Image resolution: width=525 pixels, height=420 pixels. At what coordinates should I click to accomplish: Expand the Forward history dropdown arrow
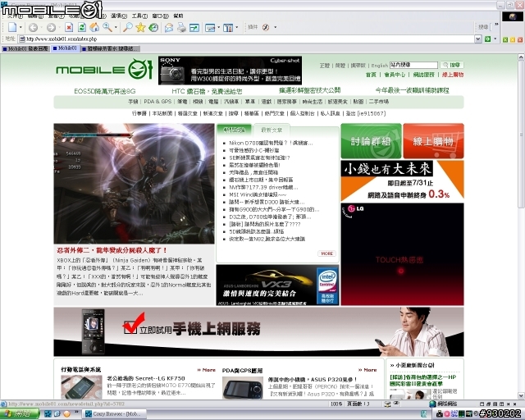tap(59, 27)
